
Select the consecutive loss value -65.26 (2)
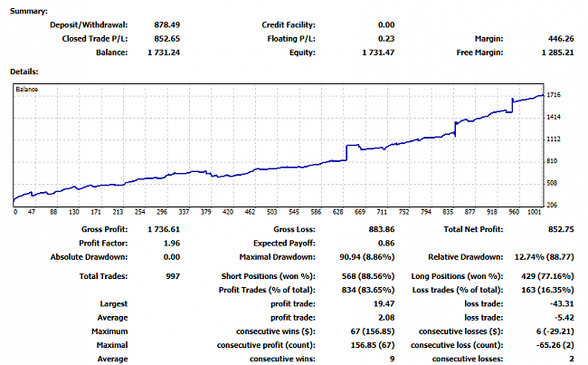[555, 345]
